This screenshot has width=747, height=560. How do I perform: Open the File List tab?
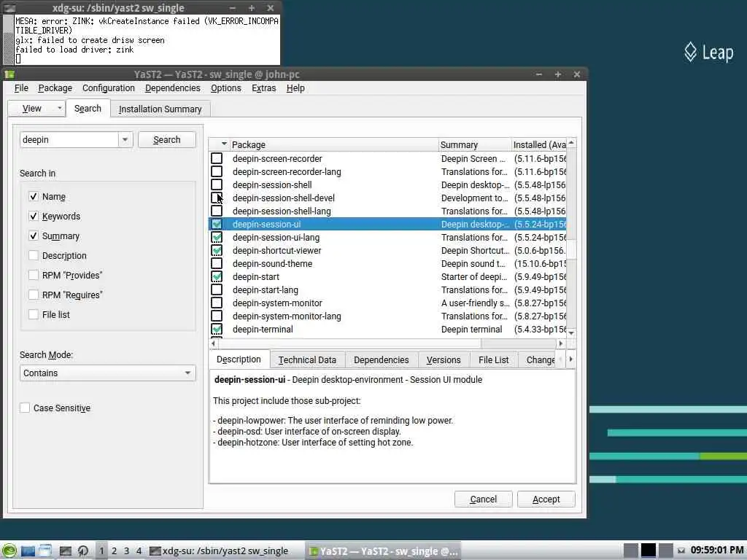(x=494, y=360)
